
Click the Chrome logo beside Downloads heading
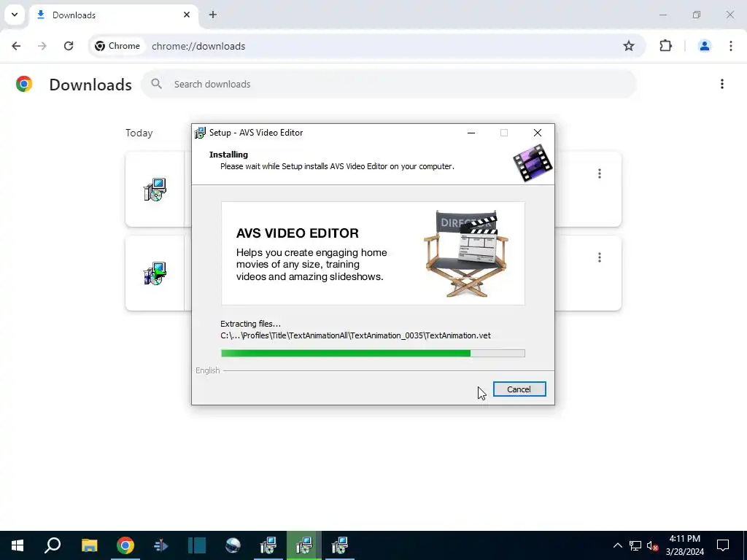coord(24,84)
